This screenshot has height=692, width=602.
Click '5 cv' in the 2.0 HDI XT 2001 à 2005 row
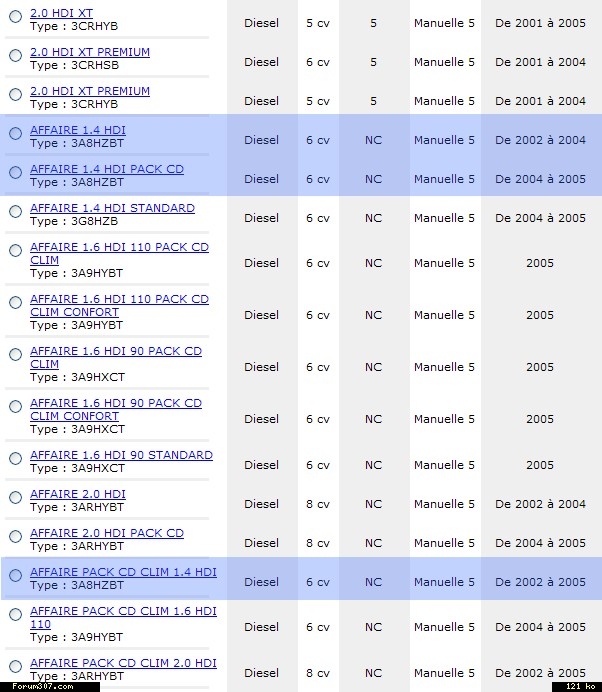pos(318,23)
